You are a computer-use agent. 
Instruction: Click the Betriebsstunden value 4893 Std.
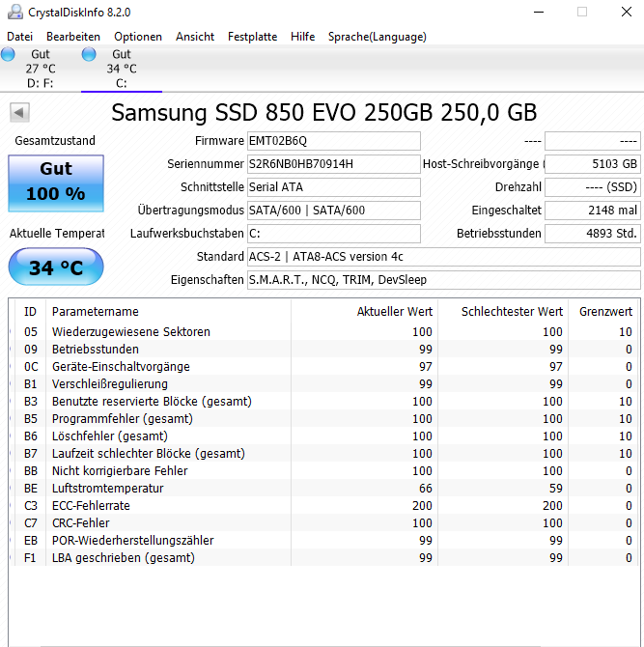593,234
